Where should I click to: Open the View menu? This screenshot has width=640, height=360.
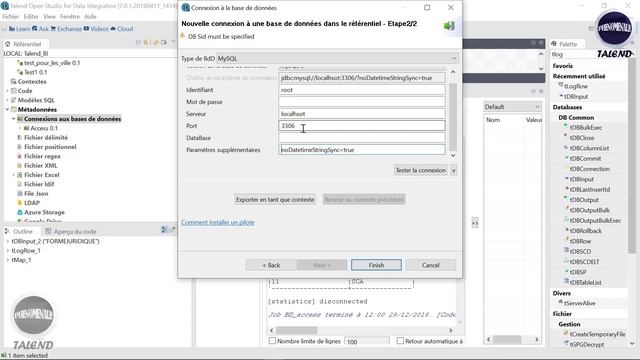click(x=49, y=16)
